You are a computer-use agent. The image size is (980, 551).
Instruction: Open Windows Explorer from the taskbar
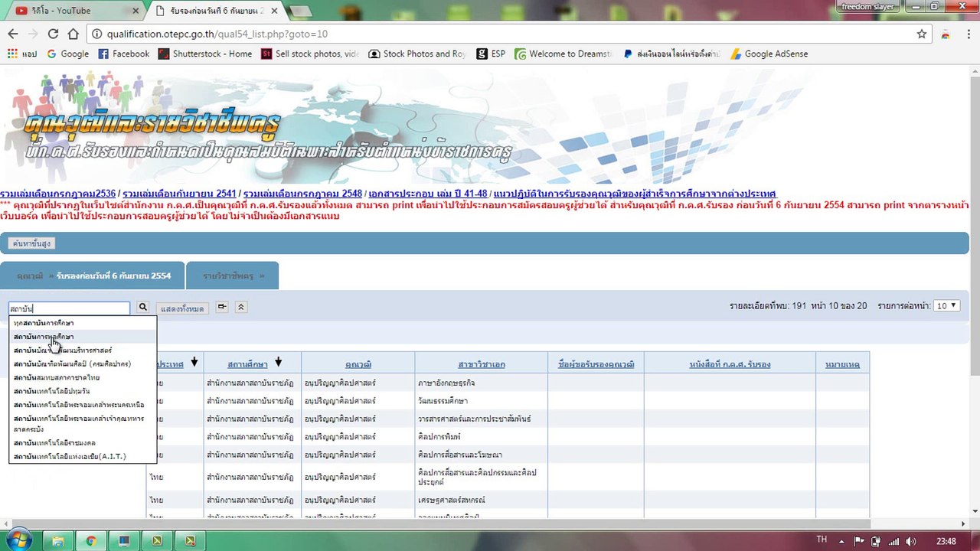[58, 541]
